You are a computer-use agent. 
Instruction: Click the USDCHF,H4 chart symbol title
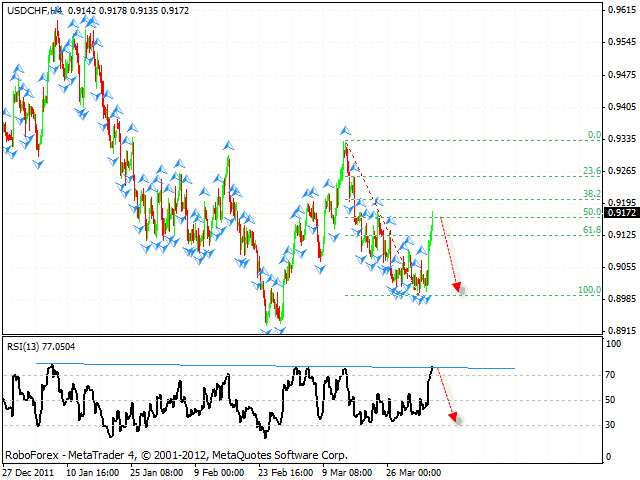34,8
